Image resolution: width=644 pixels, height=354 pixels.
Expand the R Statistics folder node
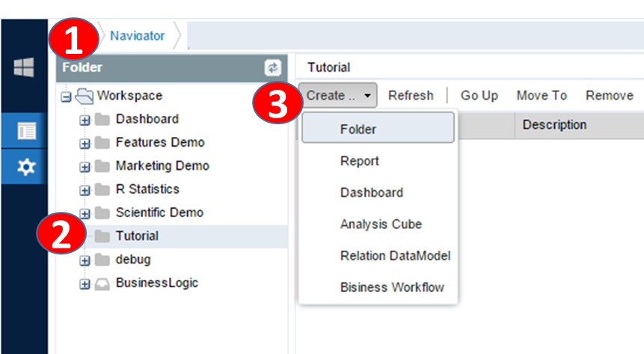85,190
